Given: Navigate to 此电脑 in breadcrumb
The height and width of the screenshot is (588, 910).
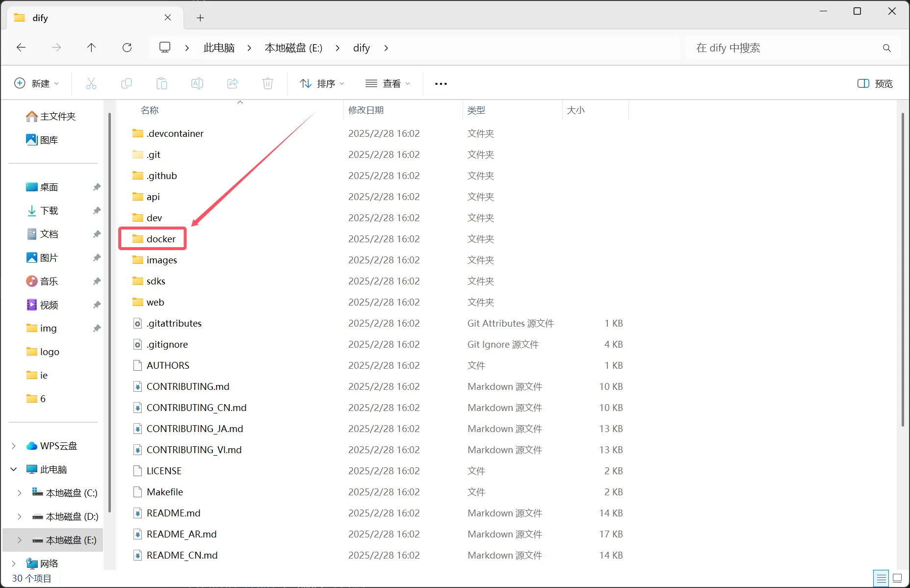Looking at the screenshot, I should [x=219, y=48].
